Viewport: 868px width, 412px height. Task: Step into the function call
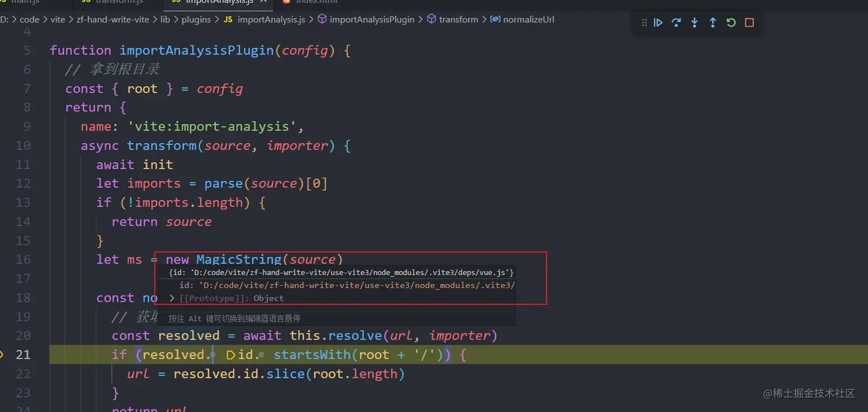pos(695,22)
